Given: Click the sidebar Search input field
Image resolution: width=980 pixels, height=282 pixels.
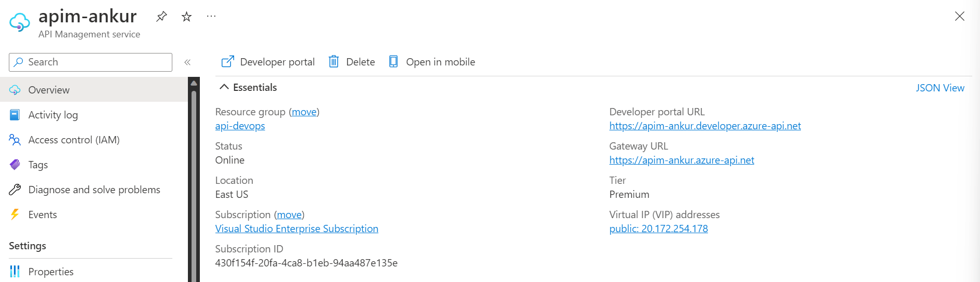Looking at the screenshot, I should tap(90, 62).
